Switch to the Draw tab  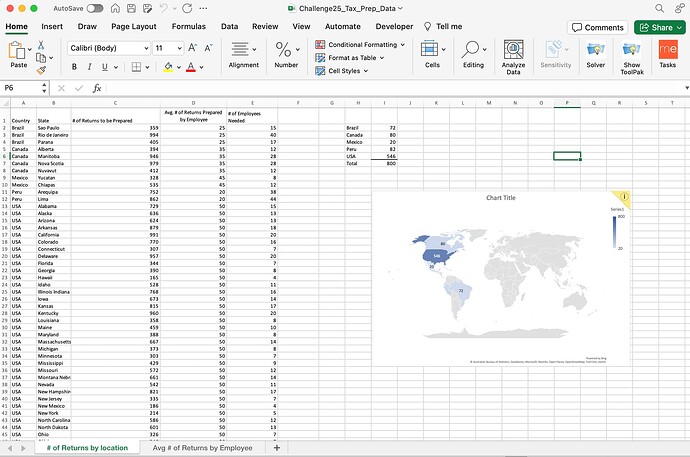87,26
